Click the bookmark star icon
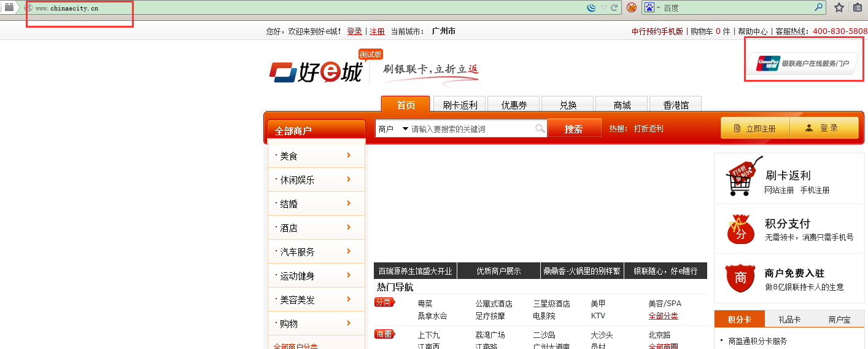The image size is (868, 349). click(839, 7)
